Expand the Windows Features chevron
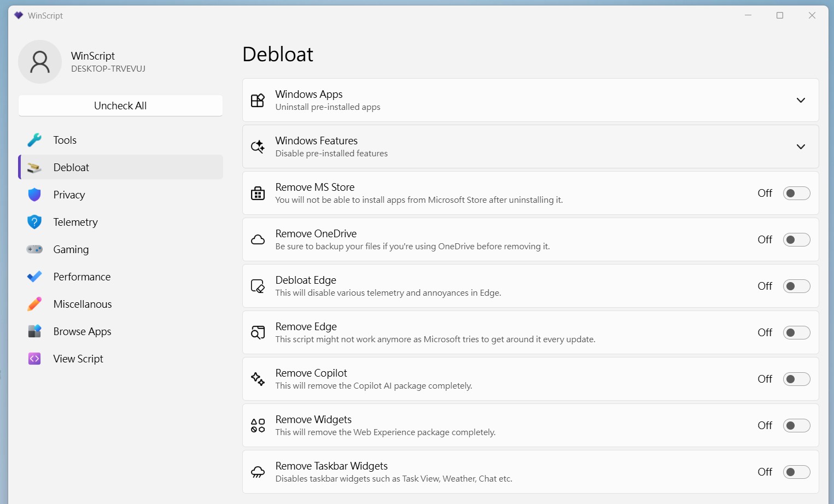The height and width of the screenshot is (504, 834). [x=801, y=146]
